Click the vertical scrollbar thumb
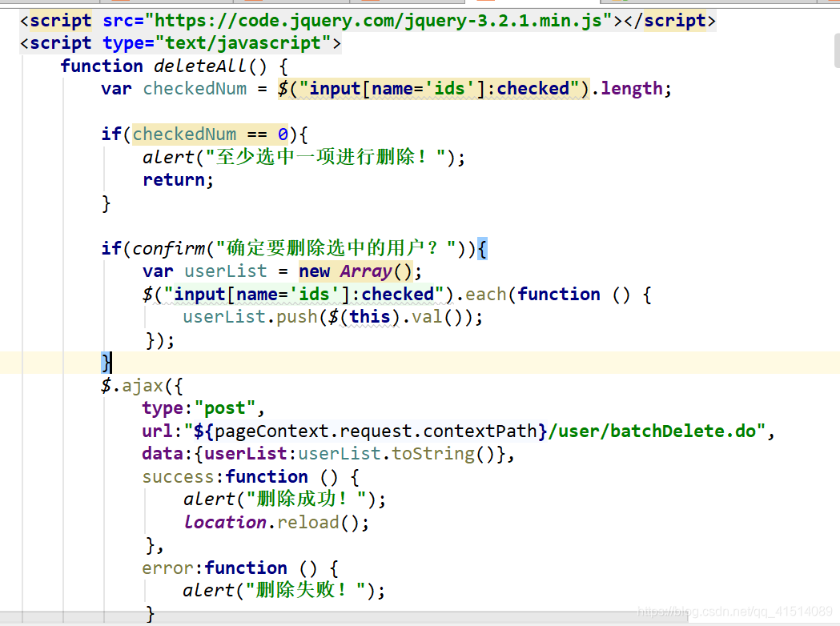This screenshot has width=840, height=626. click(x=837, y=50)
